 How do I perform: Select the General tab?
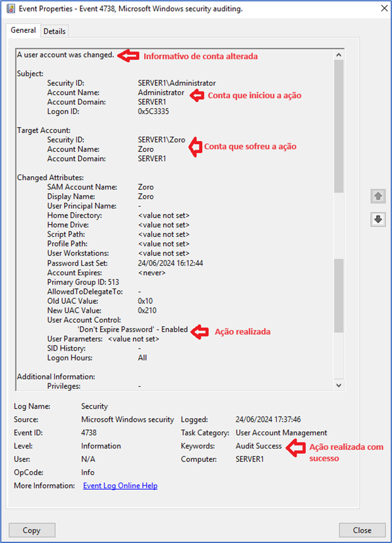coord(24,30)
